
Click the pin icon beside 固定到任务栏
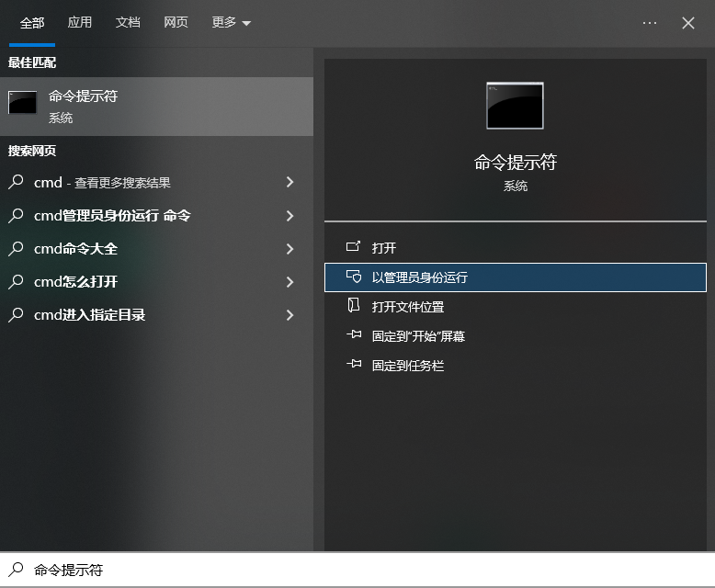click(x=354, y=364)
